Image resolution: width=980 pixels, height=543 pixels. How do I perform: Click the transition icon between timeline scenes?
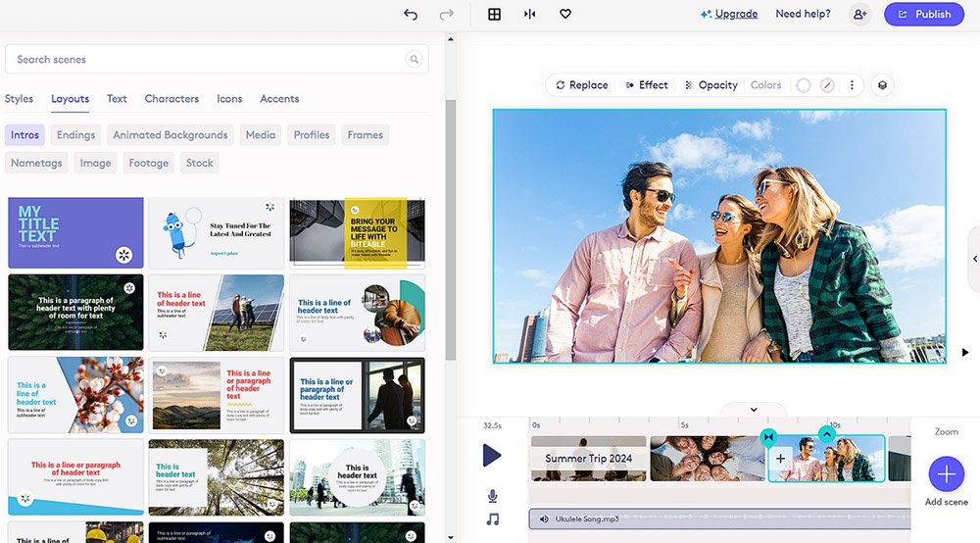pos(768,437)
